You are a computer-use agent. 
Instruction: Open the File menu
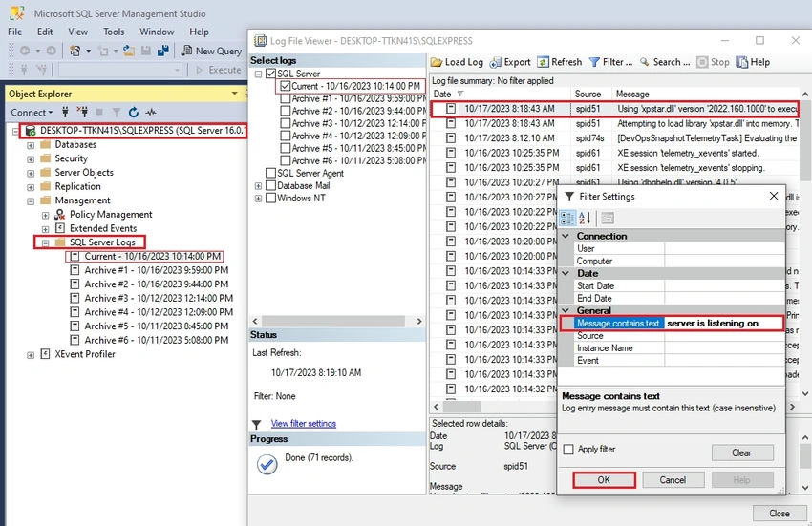coord(15,32)
